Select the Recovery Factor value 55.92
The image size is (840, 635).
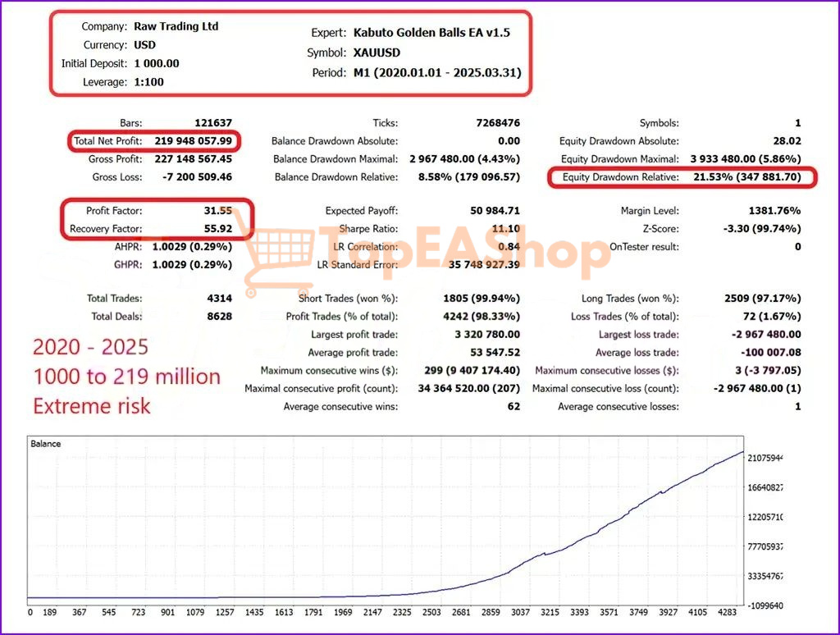[x=218, y=229]
